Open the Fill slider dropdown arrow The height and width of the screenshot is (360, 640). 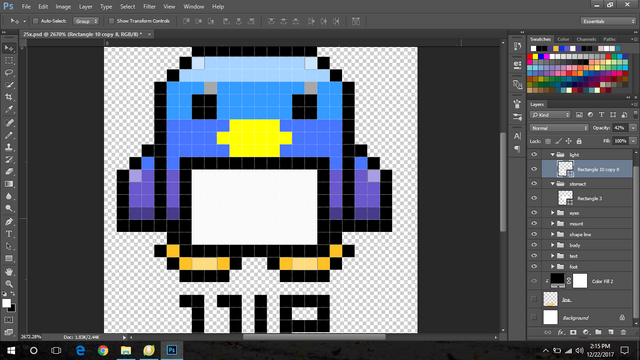point(633,141)
